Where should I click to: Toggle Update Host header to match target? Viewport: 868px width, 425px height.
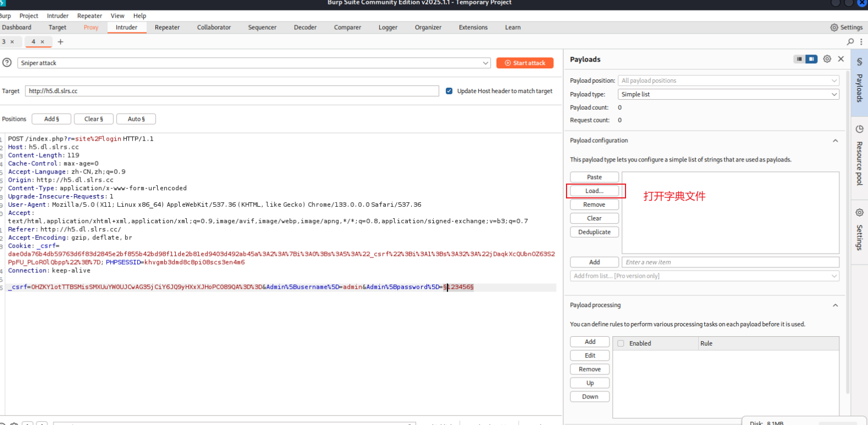[449, 91]
